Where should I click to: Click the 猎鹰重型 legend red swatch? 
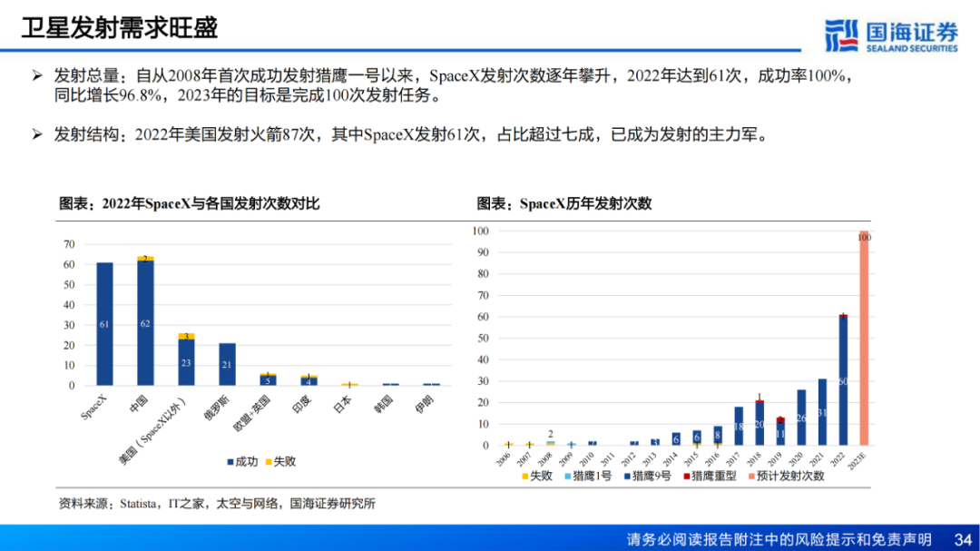tap(686, 477)
